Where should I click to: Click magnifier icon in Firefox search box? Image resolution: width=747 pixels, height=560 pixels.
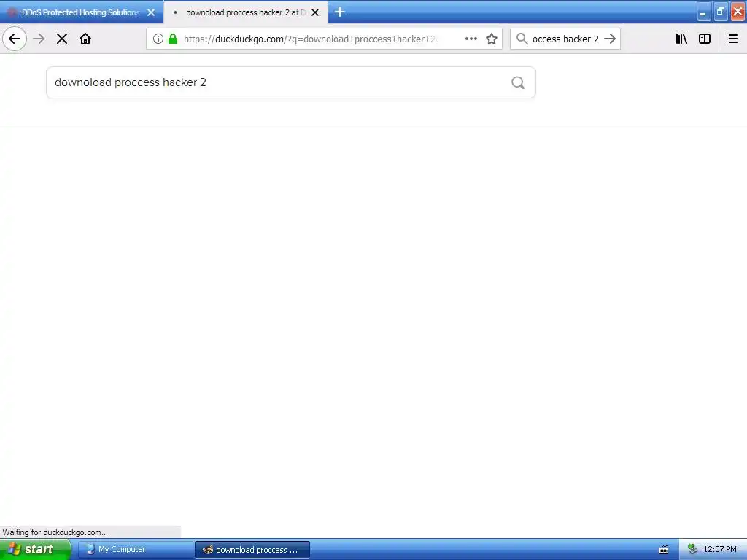click(x=522, y=39)
